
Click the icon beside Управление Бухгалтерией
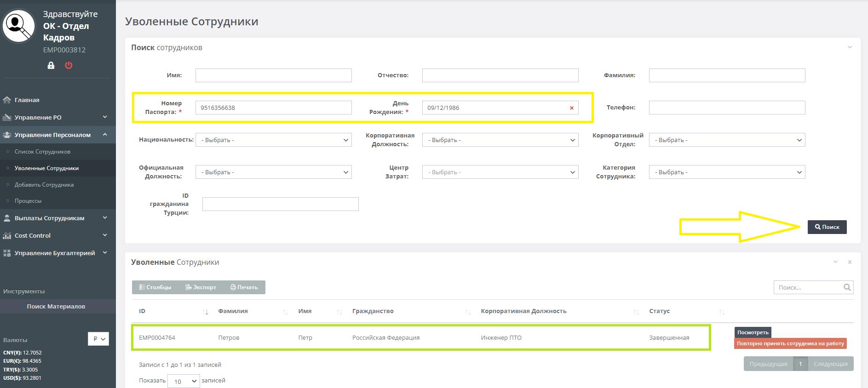click(x=7, y=253)
